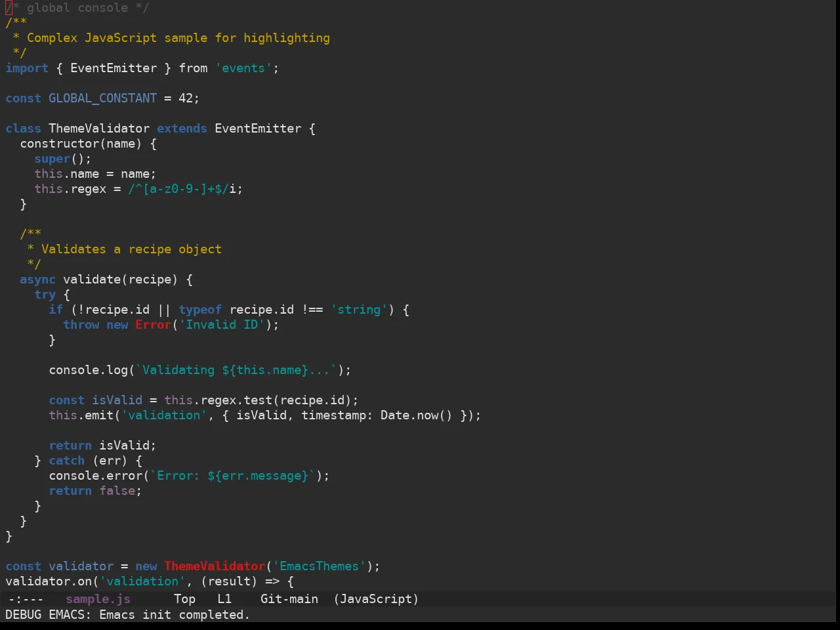Click 'return isValid;' statement

click(102, 446)
